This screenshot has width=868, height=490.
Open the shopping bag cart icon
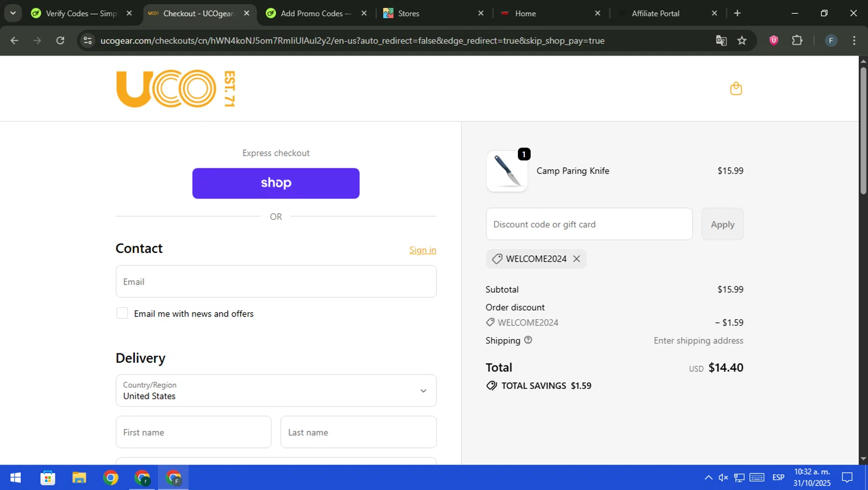(735, 89)
